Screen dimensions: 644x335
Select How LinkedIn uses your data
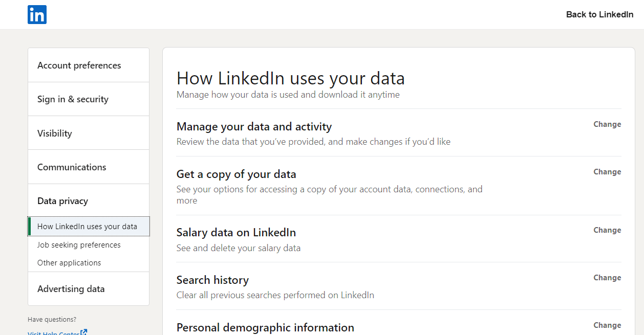point(88,226)
